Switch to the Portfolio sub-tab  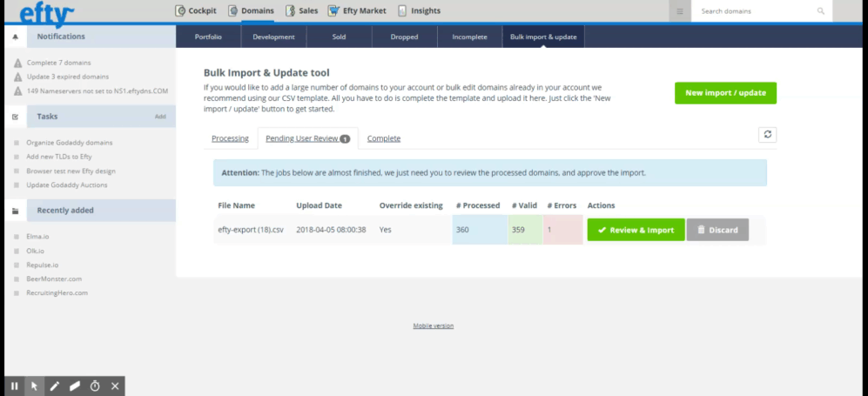pyautogui.click(x=208, y=37)
